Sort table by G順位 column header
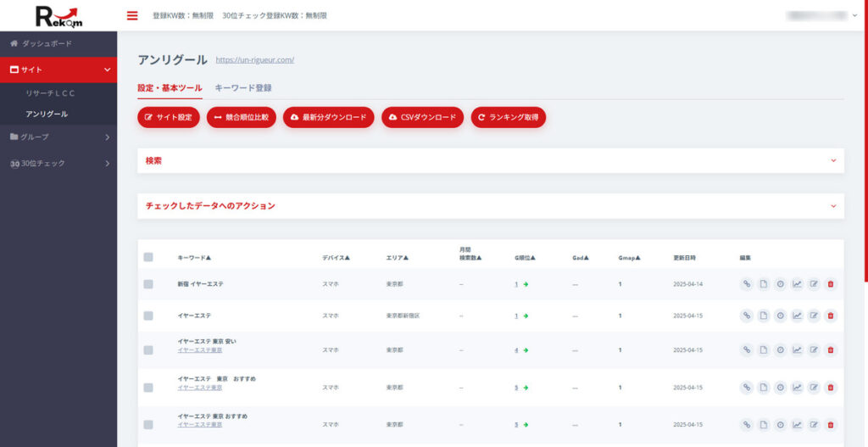 (524, 257)
